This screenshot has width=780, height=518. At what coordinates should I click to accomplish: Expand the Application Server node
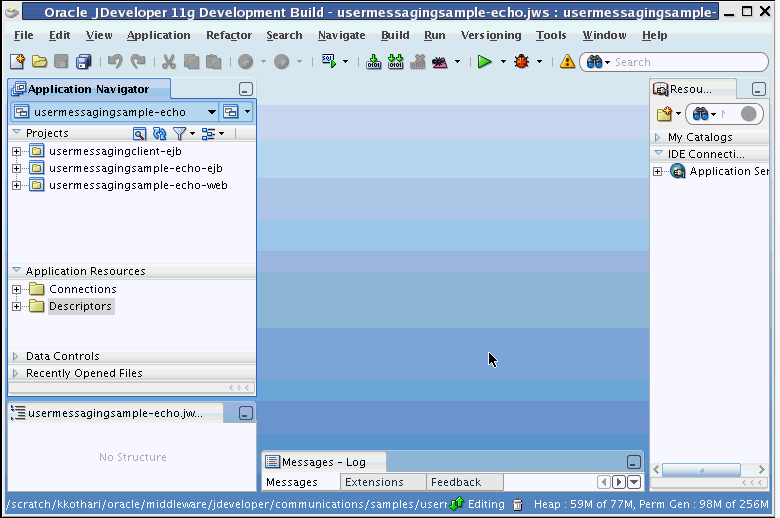pos(658,172)
